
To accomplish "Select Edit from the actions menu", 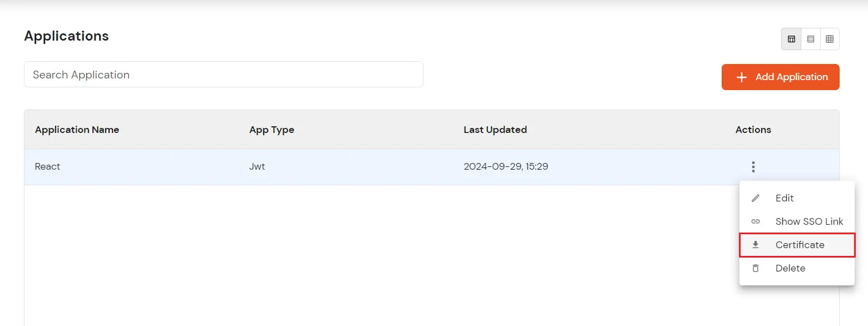I will (784, 198).
